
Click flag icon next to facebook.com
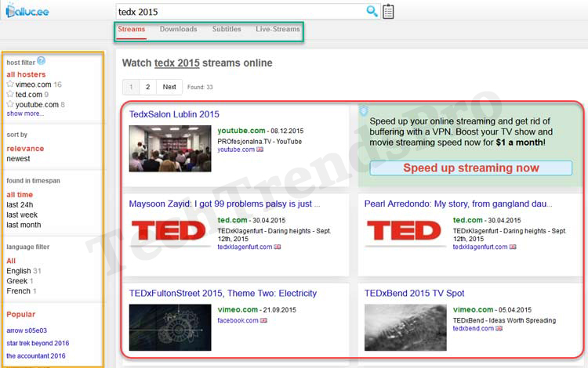pos(263,320)
